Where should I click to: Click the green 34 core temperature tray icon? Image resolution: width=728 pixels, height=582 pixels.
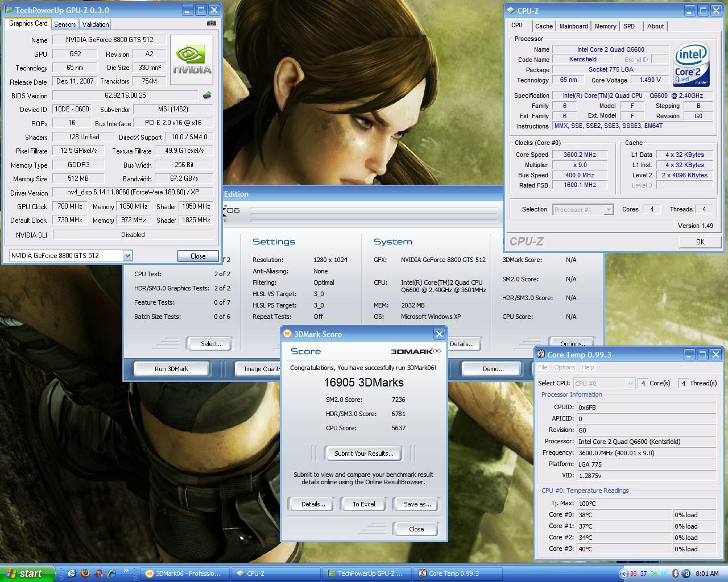tap(654, 573)
